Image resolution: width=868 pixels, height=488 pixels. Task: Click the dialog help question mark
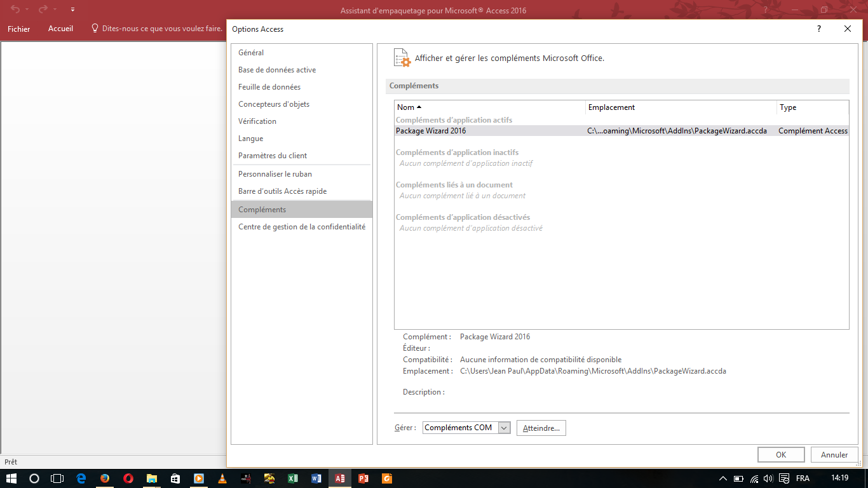point(819,29)
